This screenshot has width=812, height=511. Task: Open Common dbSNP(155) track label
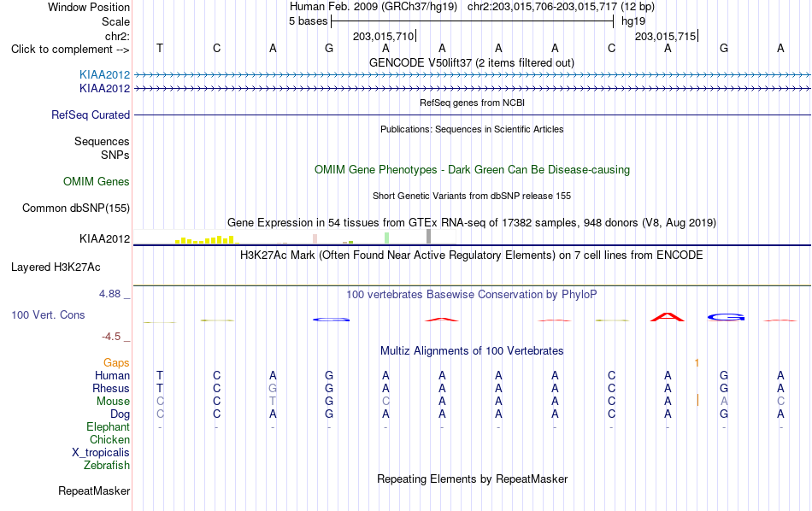click(x=76, y=209)
